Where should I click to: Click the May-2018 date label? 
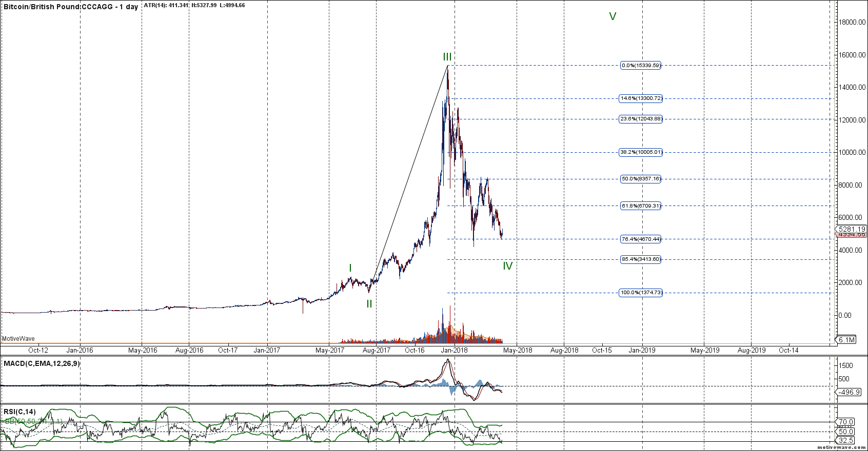[x=518, y=351]
